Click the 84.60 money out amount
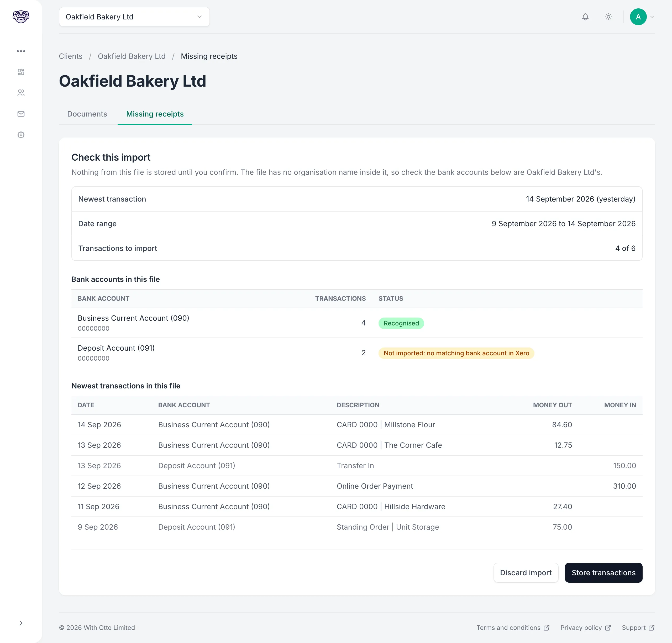Viewport: 672px width, 643px height. click(x=562, y=425)
